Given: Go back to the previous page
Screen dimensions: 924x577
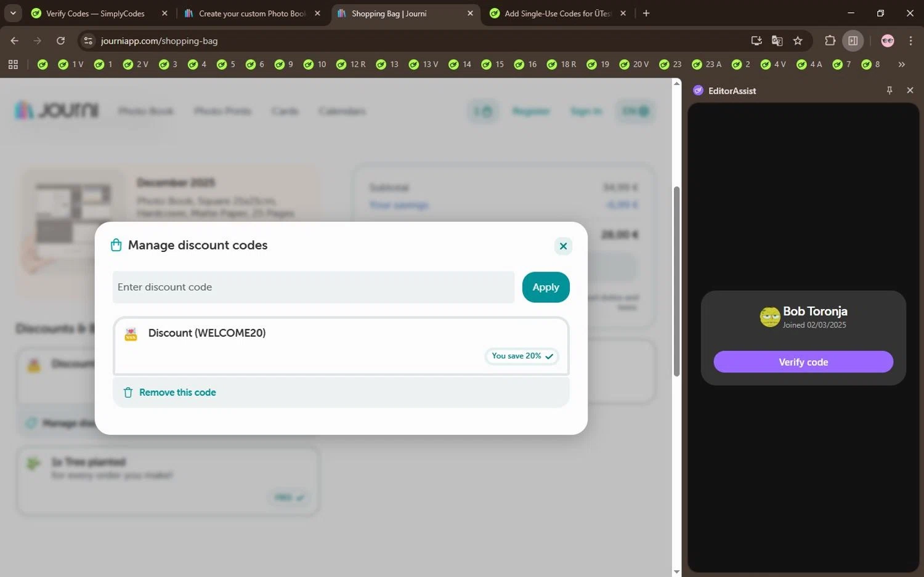Looking at the screenshot, I should pyautogui.click(x=15, y=41).
